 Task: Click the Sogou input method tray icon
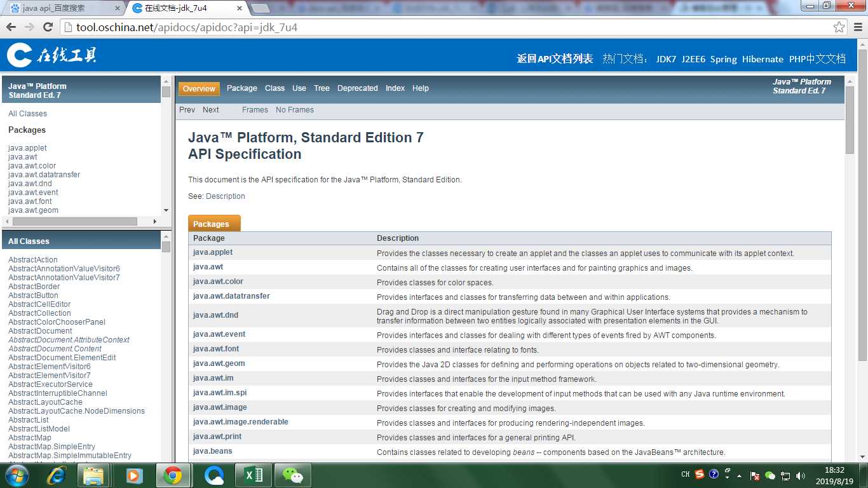tap(700, 474)
